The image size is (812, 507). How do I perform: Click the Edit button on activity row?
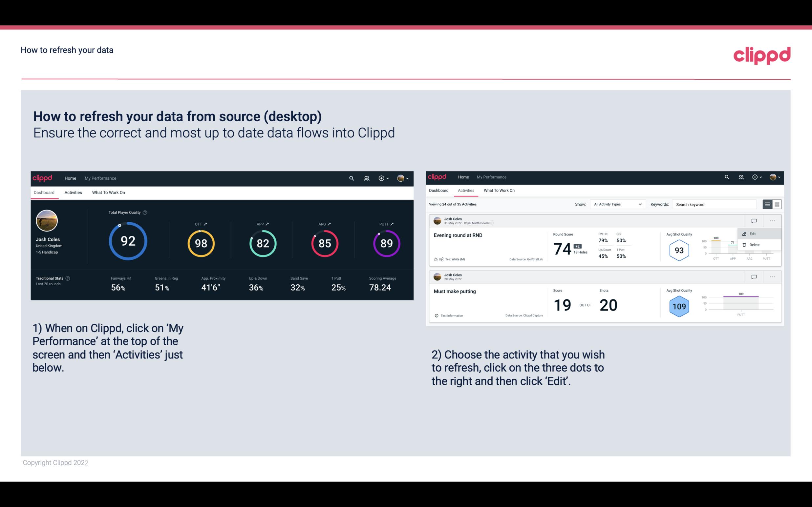tap(754, 233)
